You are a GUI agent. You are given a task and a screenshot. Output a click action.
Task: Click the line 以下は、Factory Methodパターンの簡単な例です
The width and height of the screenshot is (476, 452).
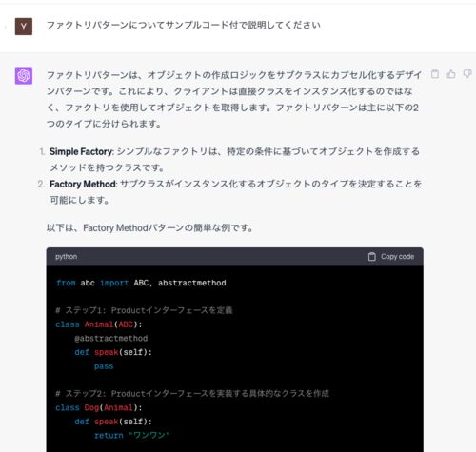click(x=149, y=228)
